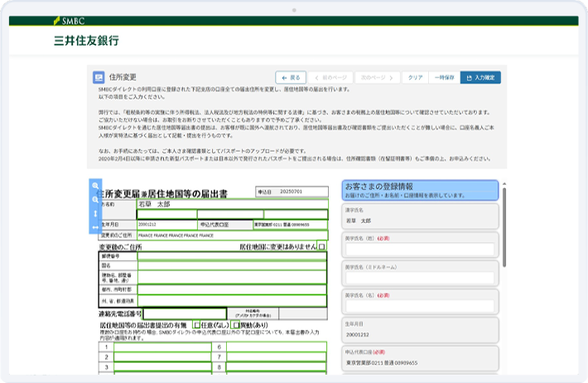The image size is (588, 383).
Task: Click account row 6 field in form
Action: coord(277,347)
